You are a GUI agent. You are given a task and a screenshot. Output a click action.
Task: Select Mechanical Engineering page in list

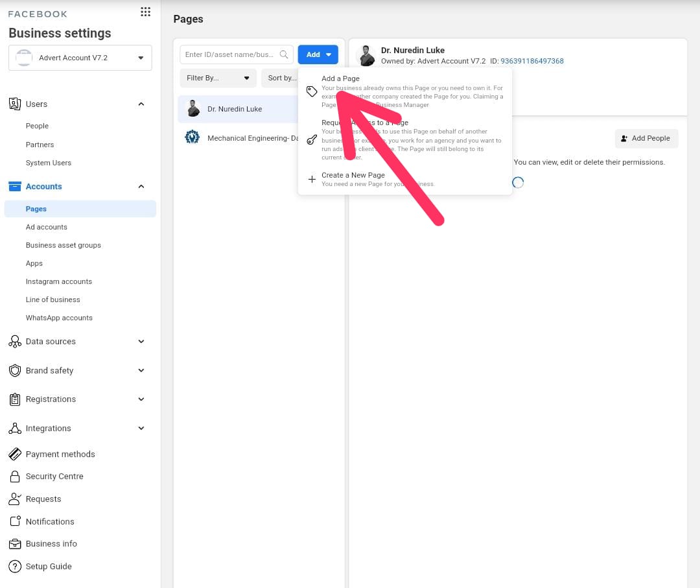point(238,137)
